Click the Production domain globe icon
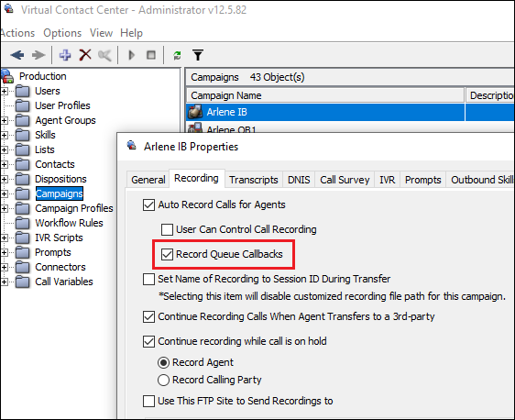 click(7, 76)
